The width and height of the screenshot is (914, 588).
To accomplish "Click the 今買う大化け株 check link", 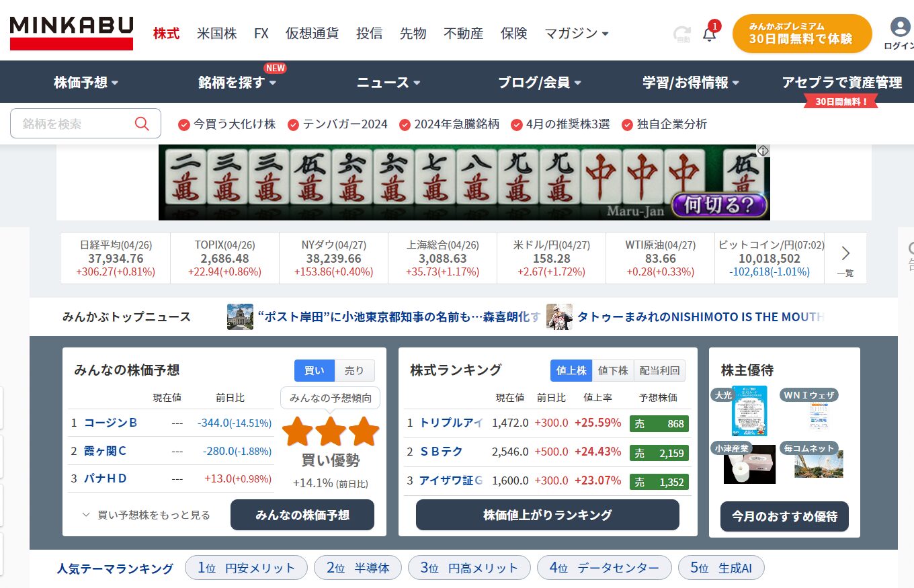I will (227, 124).
